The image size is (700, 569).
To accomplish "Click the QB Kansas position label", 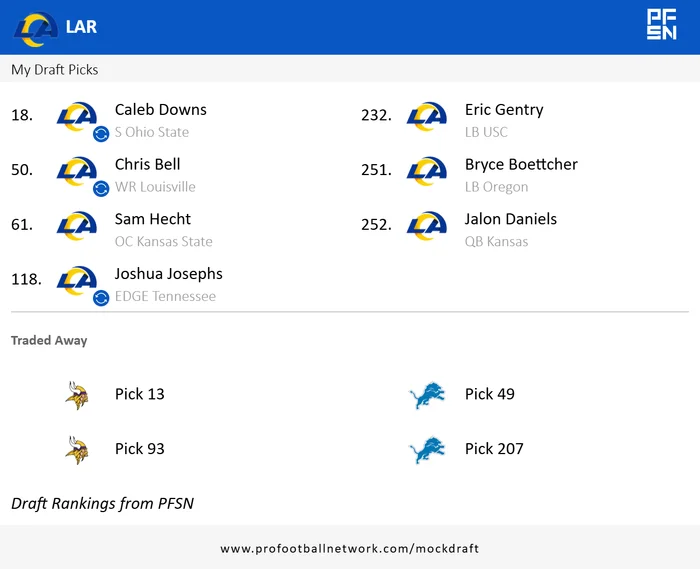I will [496, 241].
